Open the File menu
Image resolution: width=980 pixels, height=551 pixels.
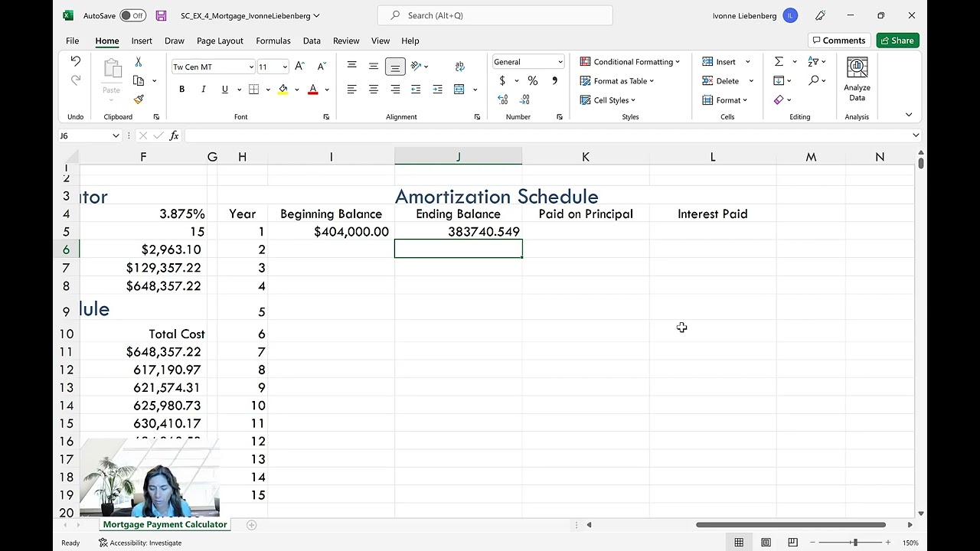[72, 41]
